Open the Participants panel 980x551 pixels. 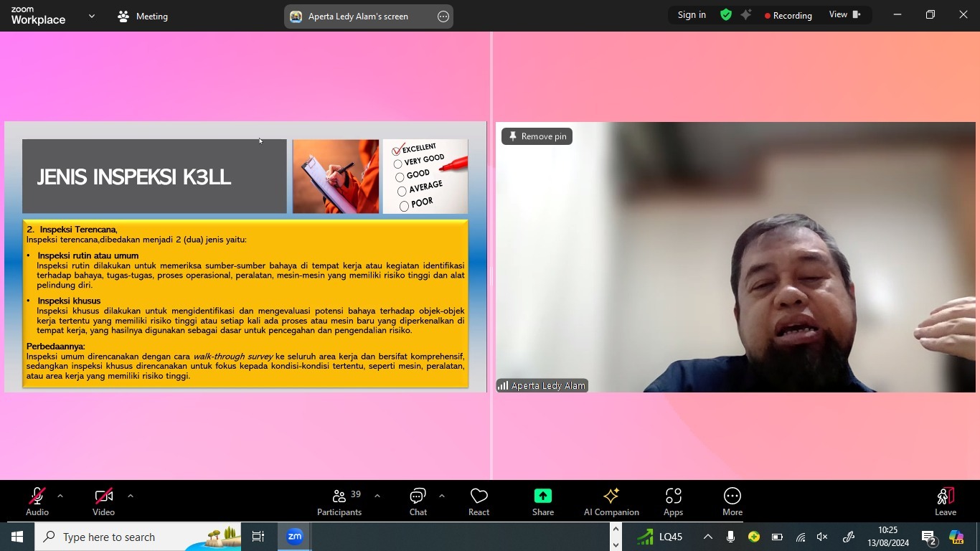[339, 501]
